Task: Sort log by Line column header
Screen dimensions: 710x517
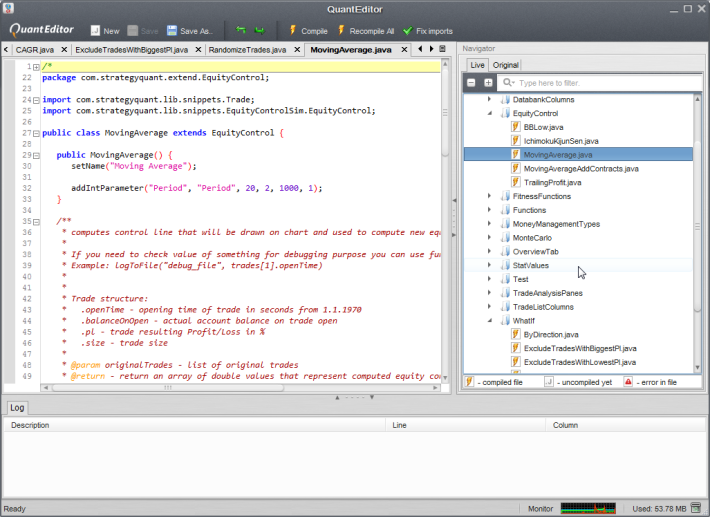Action: (465, 425)
